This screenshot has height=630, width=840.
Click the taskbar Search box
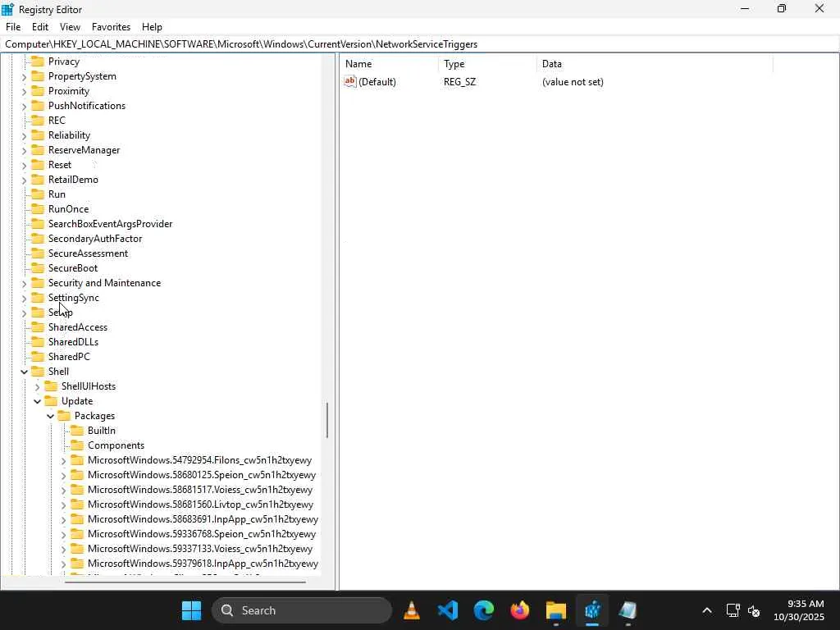click(302, 610)
